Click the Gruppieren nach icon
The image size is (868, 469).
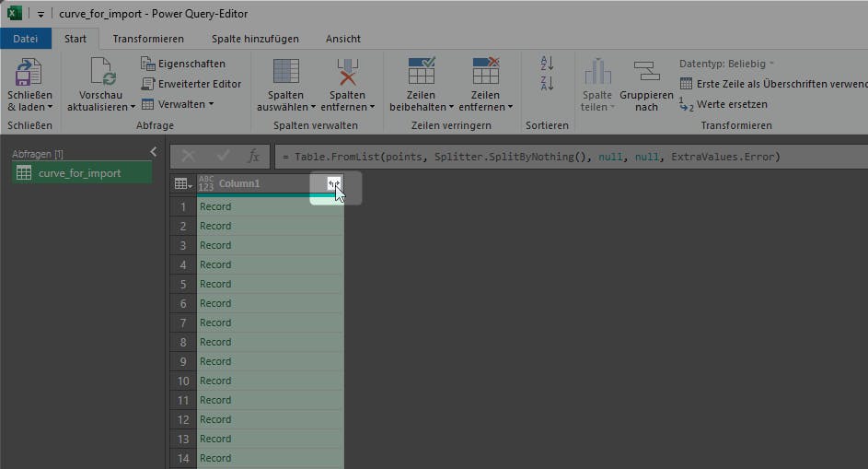click(x=646, y=73)
